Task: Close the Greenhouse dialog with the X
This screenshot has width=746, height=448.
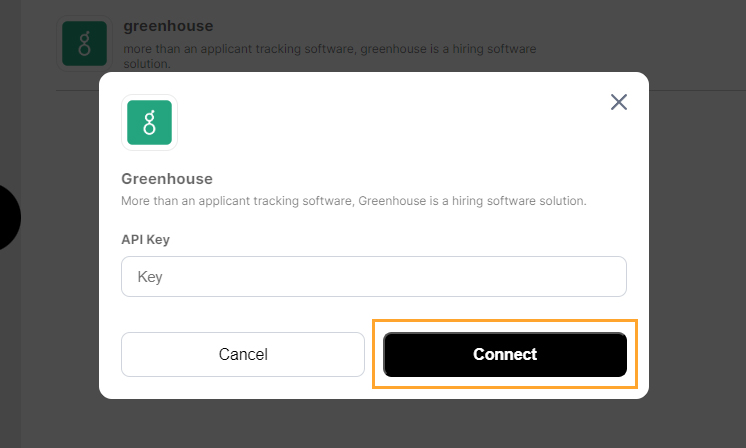Action: (x=618, y=102)
